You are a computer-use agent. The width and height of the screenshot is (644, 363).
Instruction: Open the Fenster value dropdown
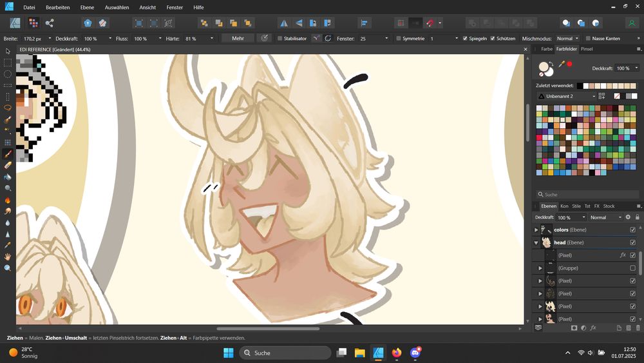[386, 38]
